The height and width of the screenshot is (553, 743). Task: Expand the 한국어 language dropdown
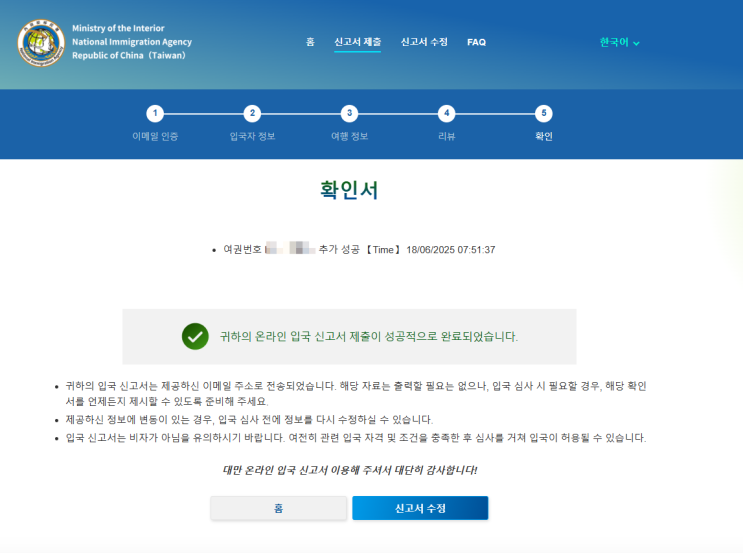(x=619, y=43)
